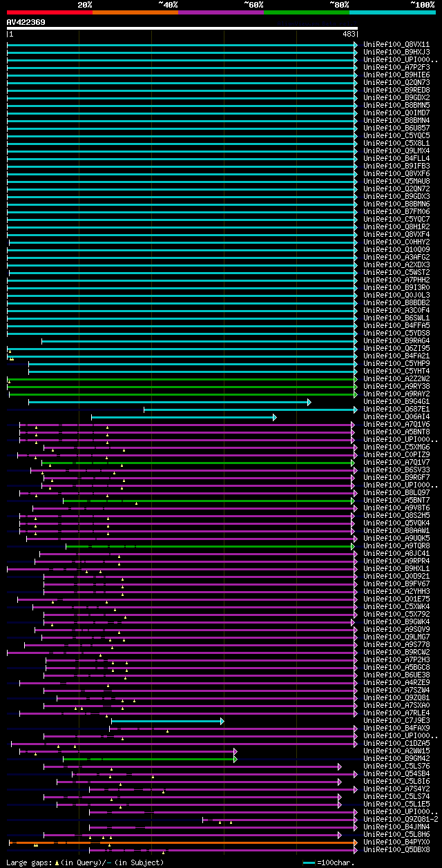
Task: Click the white query ruler bar 1-483
Action: coord(182,29)
